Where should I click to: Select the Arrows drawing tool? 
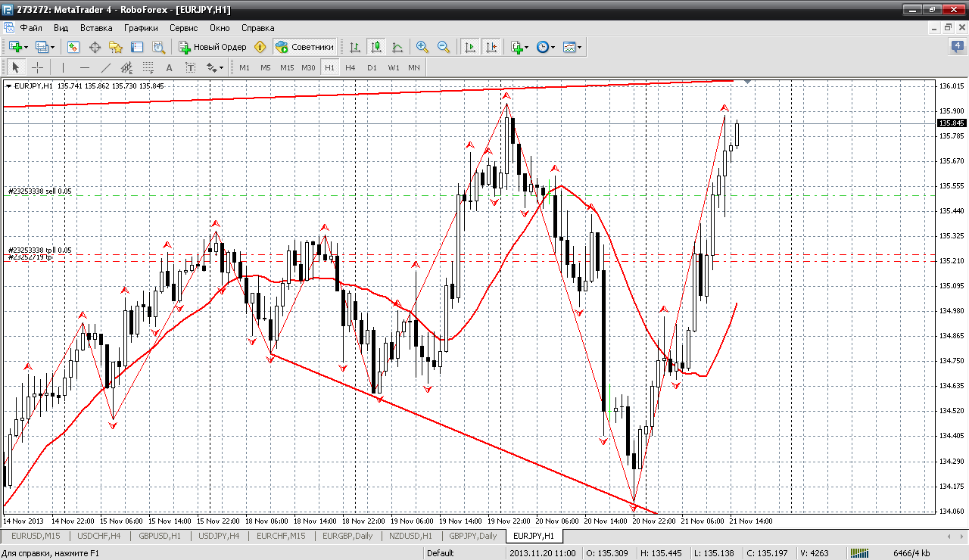click(211, 67)
